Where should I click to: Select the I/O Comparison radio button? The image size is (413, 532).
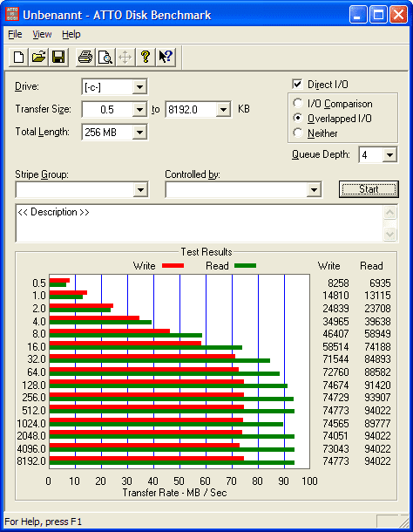298,103
